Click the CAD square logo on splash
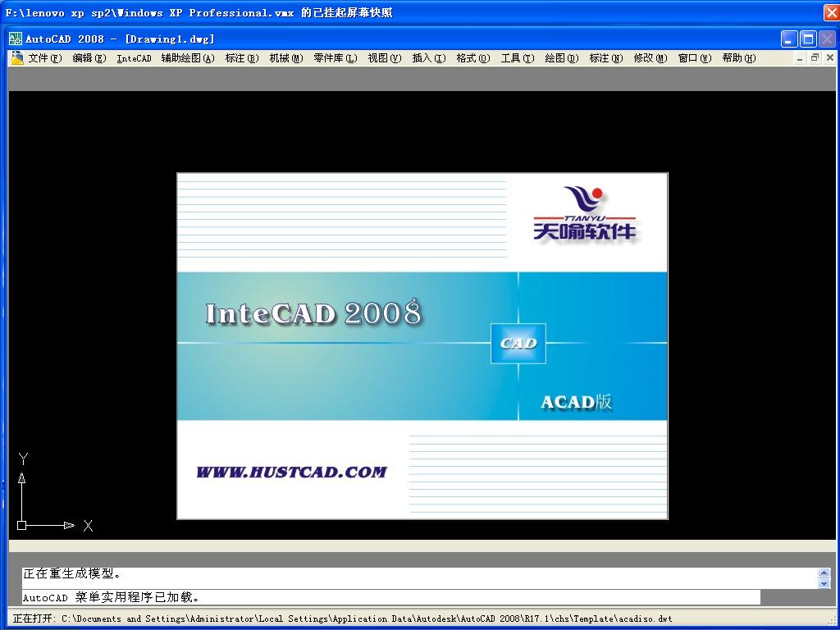 [518, 344]
